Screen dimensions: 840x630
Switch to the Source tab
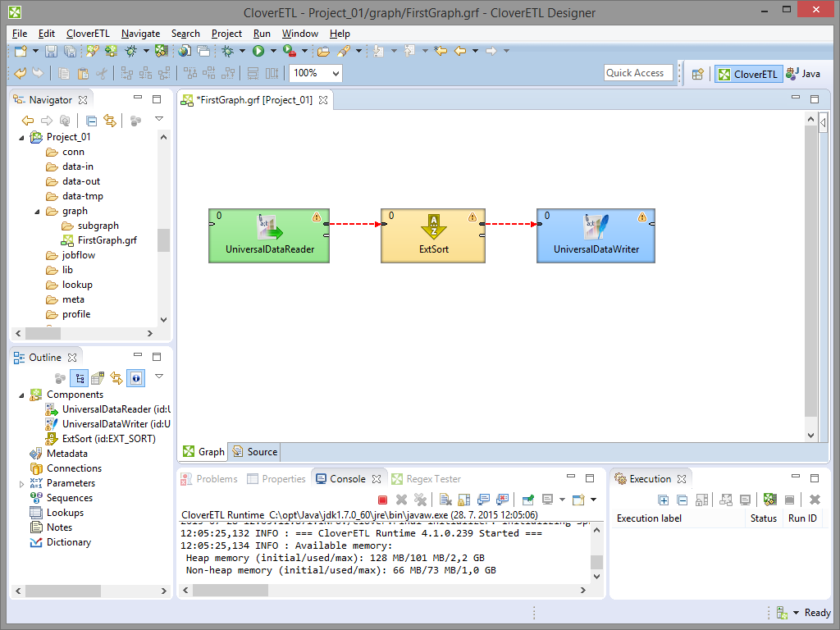point(255,452)
